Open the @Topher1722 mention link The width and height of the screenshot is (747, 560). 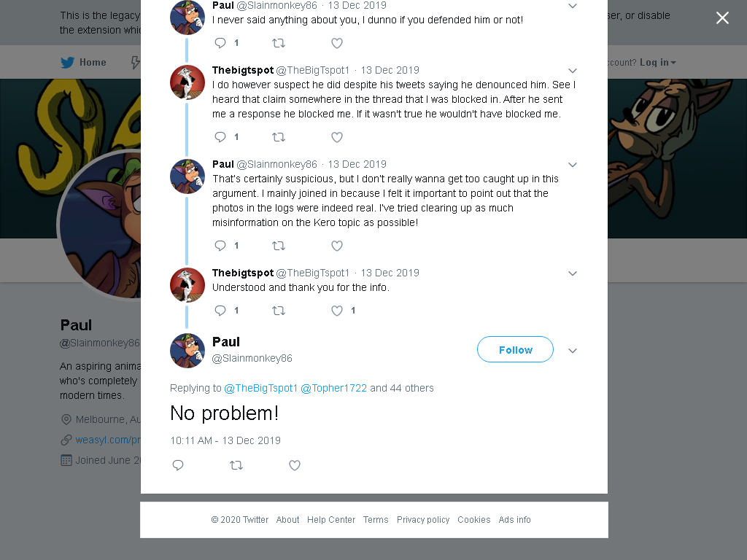(x=333, y=388)
